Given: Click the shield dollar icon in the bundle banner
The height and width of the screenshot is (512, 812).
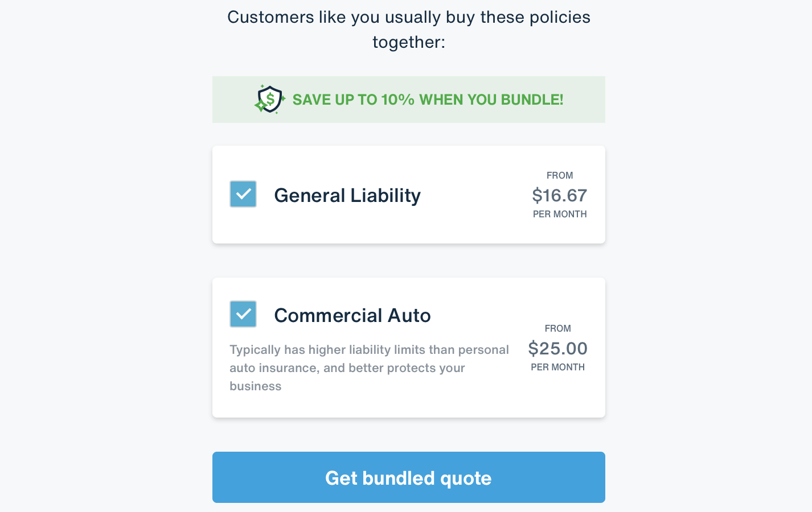Looking at the screenshot, I should (x=269, y=100).
